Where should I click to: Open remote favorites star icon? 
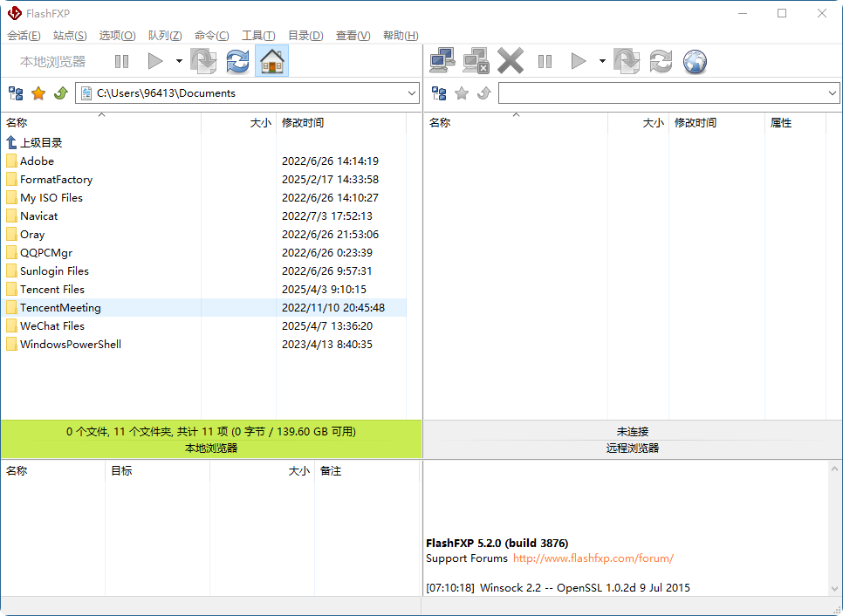pyautogui.click(x=462, y=93)
